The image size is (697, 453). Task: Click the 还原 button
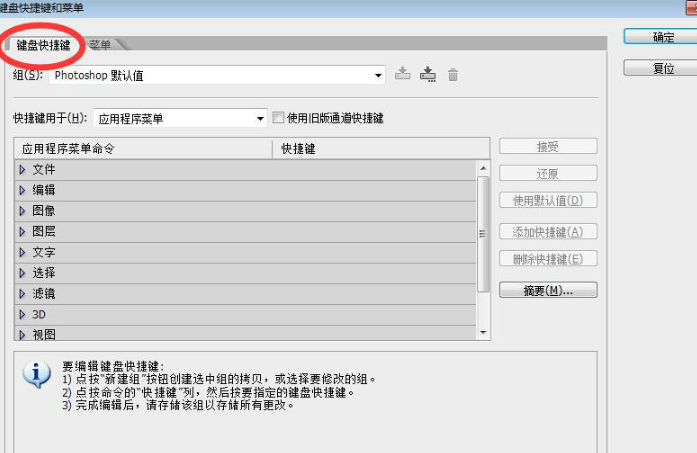click(548, 173)
